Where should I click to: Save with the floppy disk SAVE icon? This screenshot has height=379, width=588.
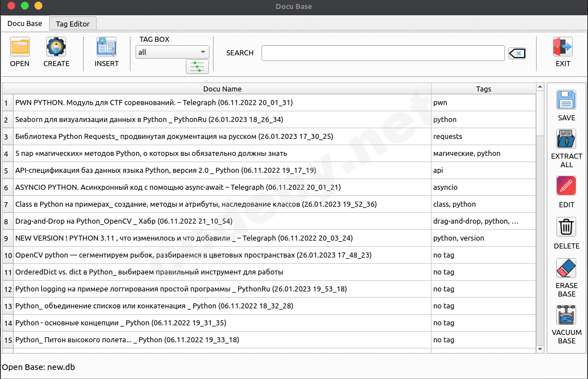pyautogui.click(x=566, y=100)
